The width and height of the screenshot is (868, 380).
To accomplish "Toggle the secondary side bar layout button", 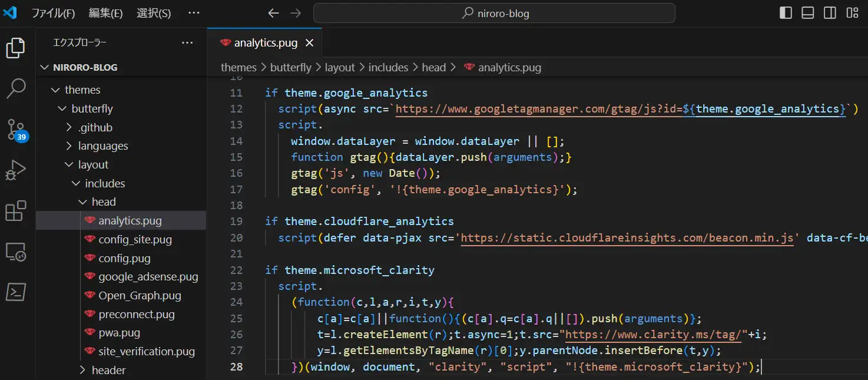I will pyautogui.click(x=830, y=13).
